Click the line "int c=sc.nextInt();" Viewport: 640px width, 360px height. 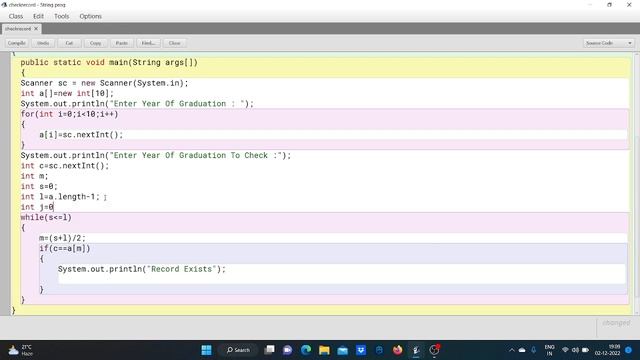(x=65, y=166)
